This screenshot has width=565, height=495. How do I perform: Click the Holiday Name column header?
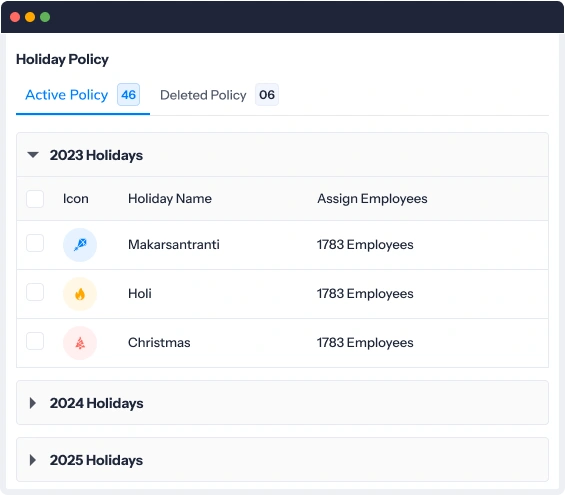(170, 199)
